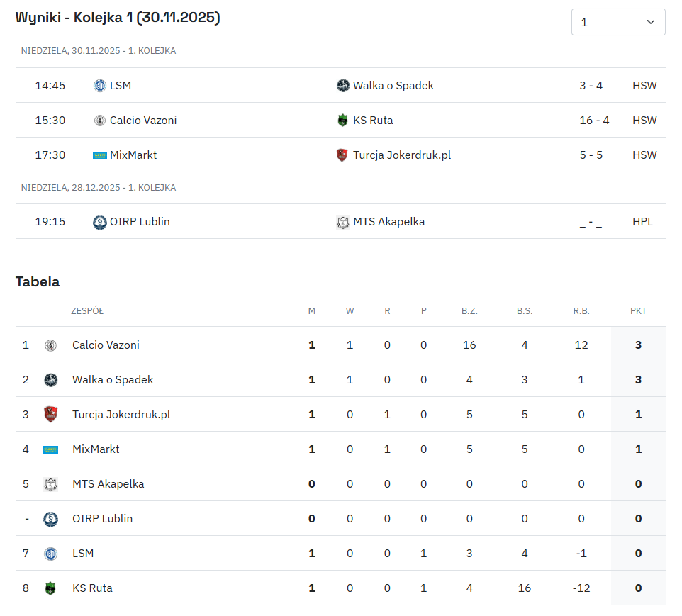Click the PKT column header

[638, 311]
